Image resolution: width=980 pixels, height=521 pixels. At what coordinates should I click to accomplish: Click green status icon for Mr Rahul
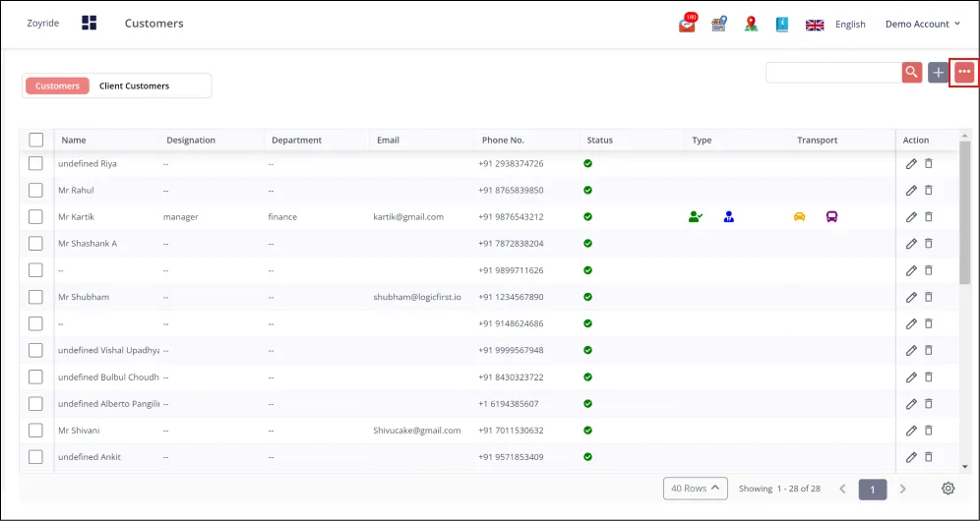pyautogui.click(x=587, y=190)
